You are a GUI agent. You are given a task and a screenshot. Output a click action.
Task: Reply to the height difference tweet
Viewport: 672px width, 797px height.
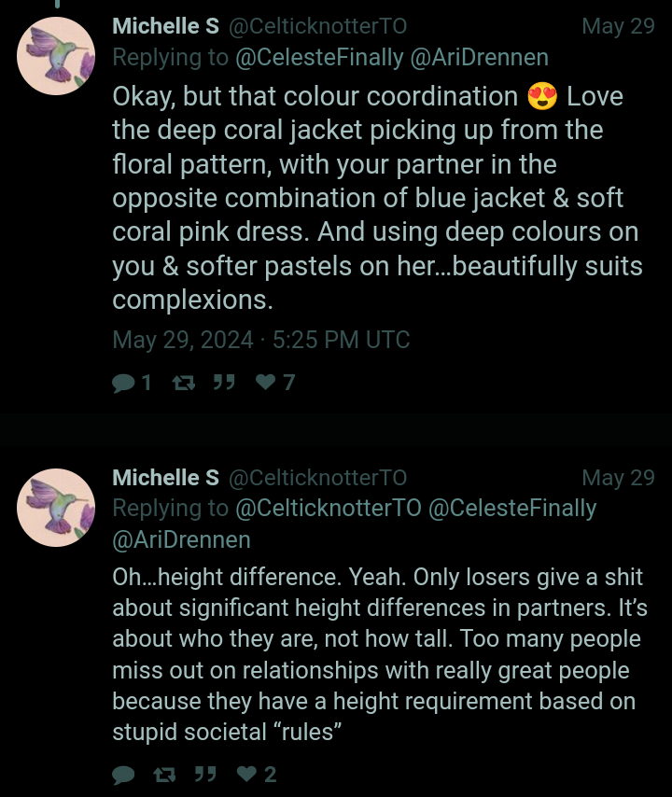pos(123,775)
